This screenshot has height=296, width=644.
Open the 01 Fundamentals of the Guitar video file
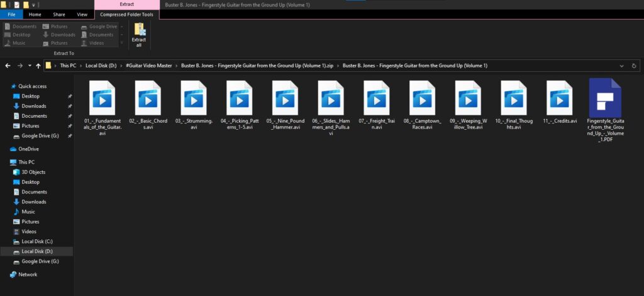pos(102,100)
